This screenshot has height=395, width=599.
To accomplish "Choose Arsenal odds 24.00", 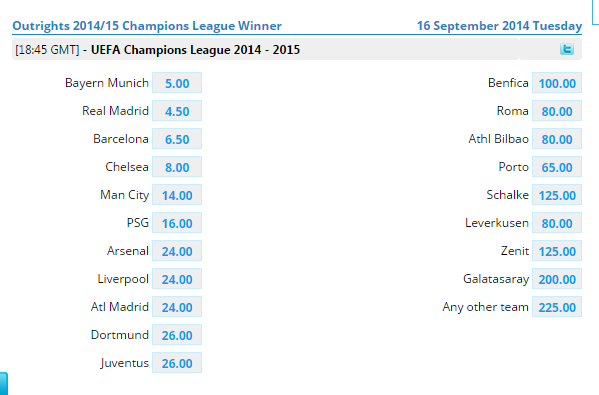I will [x=177, y=251].
